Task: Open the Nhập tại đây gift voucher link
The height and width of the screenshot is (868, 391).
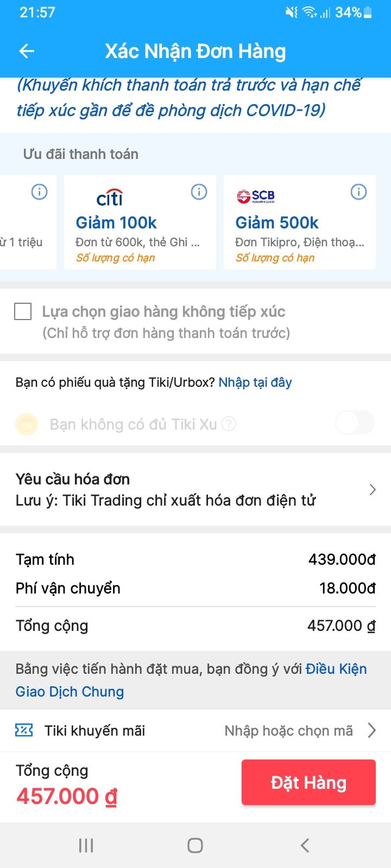Action: [255, 382]
